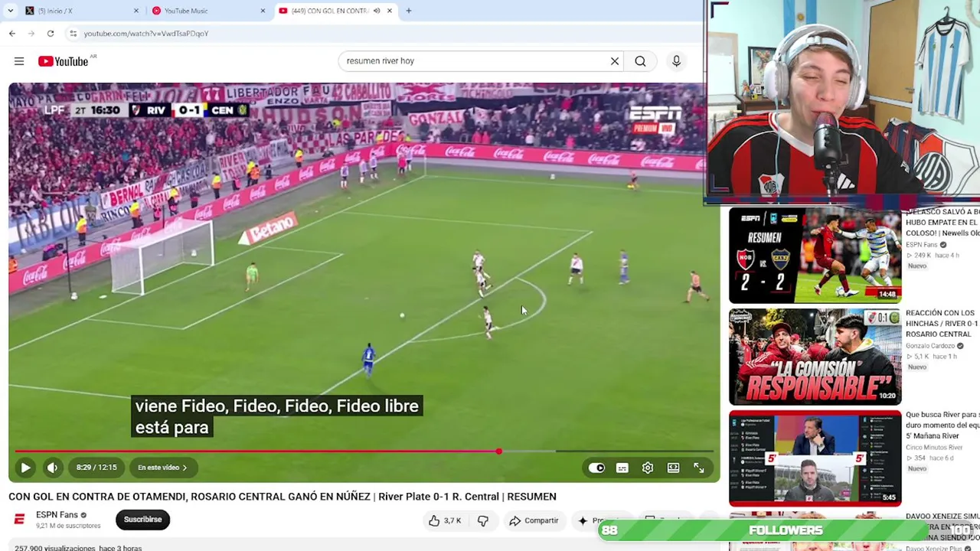Toggle subtitles in the player
The width and height of the screenshot is (980, 551).
coord(622,468)
